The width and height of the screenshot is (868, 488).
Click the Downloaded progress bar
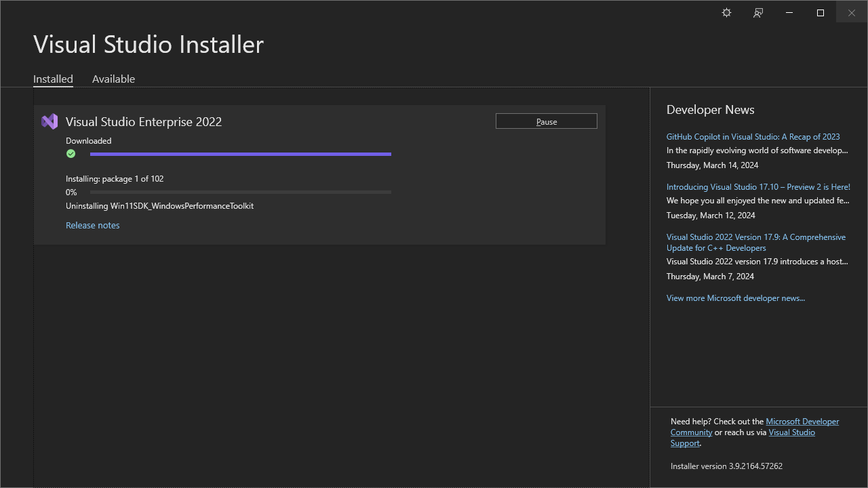tap(241, 154)
